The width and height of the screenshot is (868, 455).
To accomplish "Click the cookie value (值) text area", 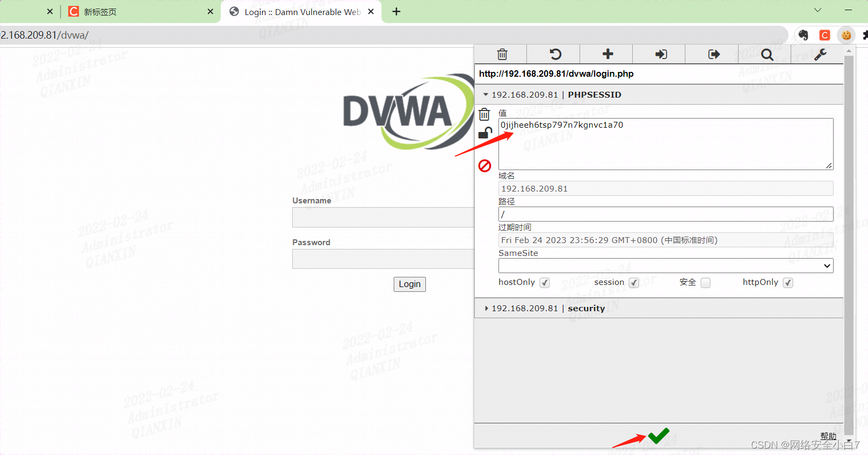I will pyautogui.click(x=666, y=144).
